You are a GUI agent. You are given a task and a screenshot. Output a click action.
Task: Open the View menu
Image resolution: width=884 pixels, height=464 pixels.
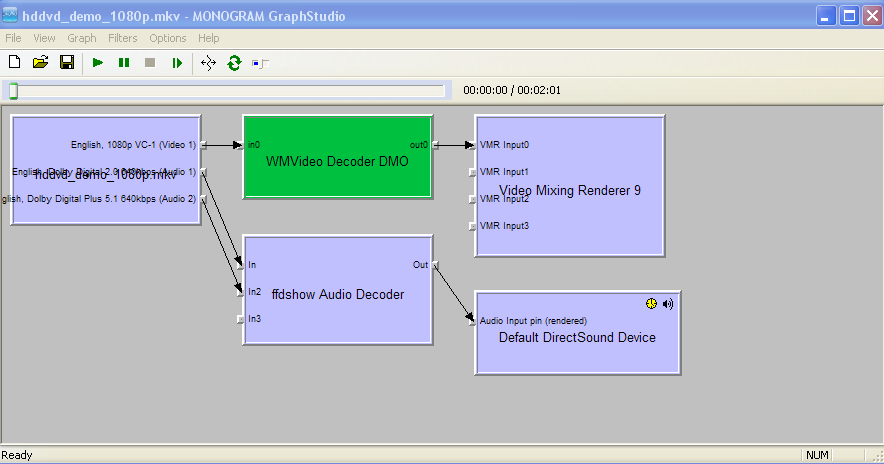coord(44,38)
